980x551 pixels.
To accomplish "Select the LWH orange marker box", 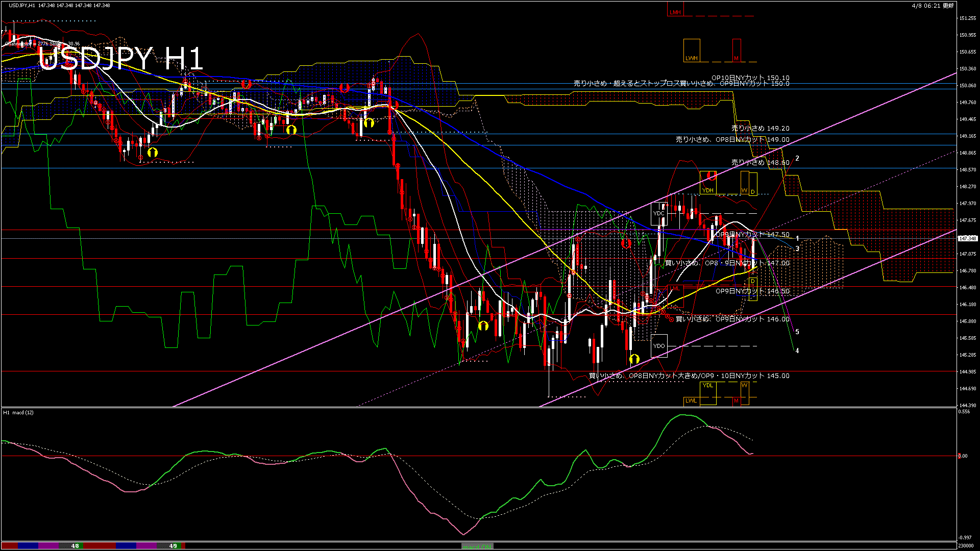I will [692, 51].
